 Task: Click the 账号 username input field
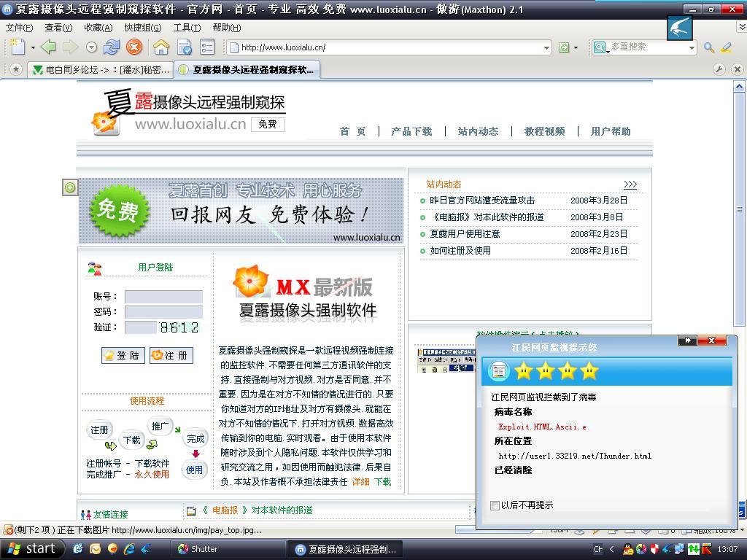(x=163, y=297)
